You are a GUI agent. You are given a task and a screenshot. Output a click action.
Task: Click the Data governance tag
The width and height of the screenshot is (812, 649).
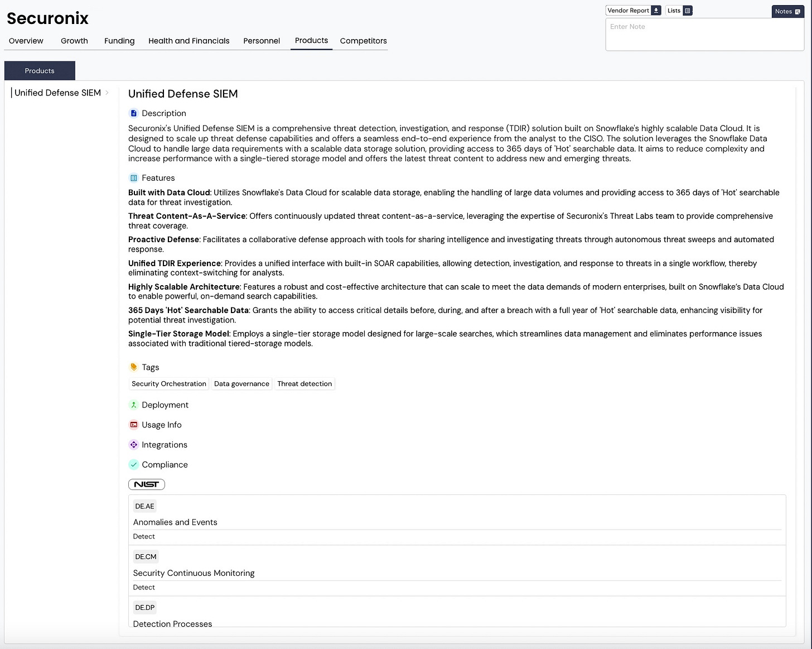(241, 384)
